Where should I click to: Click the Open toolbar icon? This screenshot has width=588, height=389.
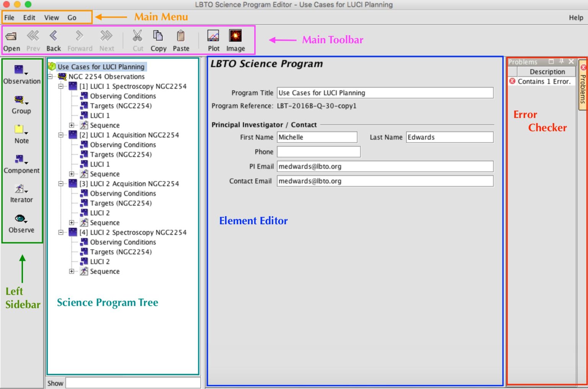pos(11,37)
